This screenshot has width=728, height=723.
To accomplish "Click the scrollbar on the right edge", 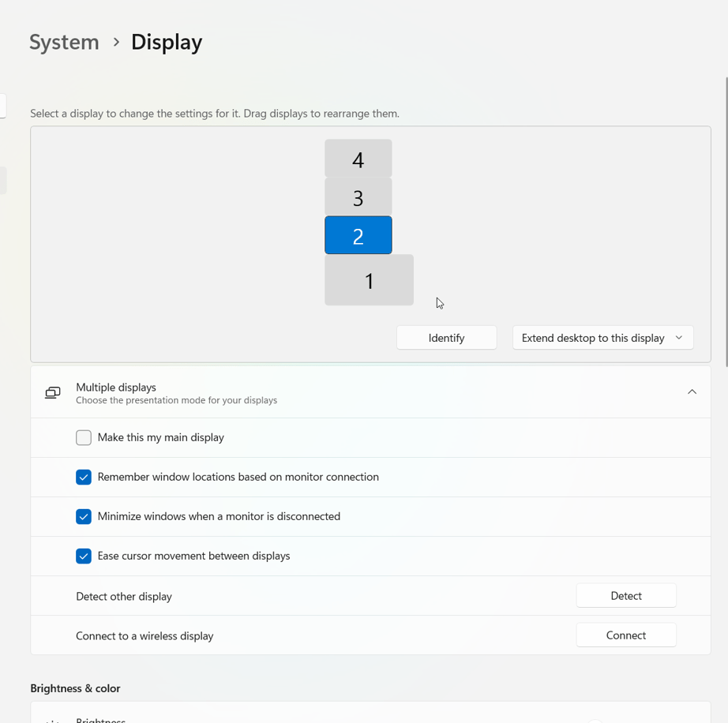I will tap(724, 237).
